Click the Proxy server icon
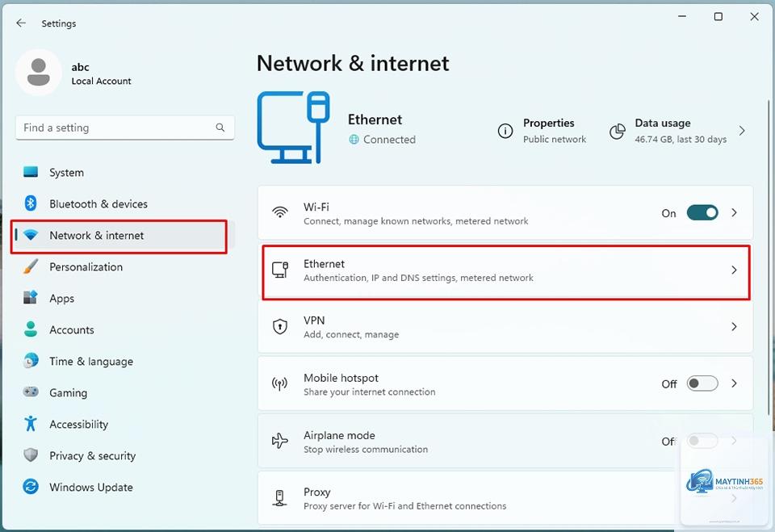This screenshot has width=775, height=532. [280, 498]
